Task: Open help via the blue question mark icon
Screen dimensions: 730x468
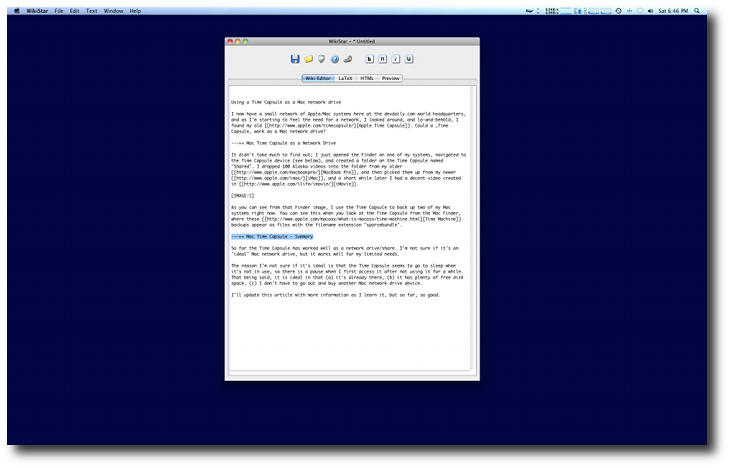Action: [335, 59]
